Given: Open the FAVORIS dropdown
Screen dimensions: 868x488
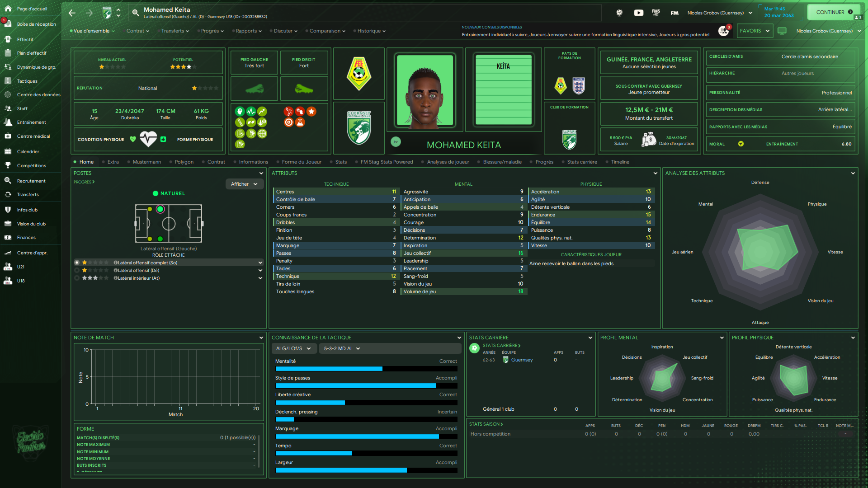Looking at the screenshot, I should 754,31.
